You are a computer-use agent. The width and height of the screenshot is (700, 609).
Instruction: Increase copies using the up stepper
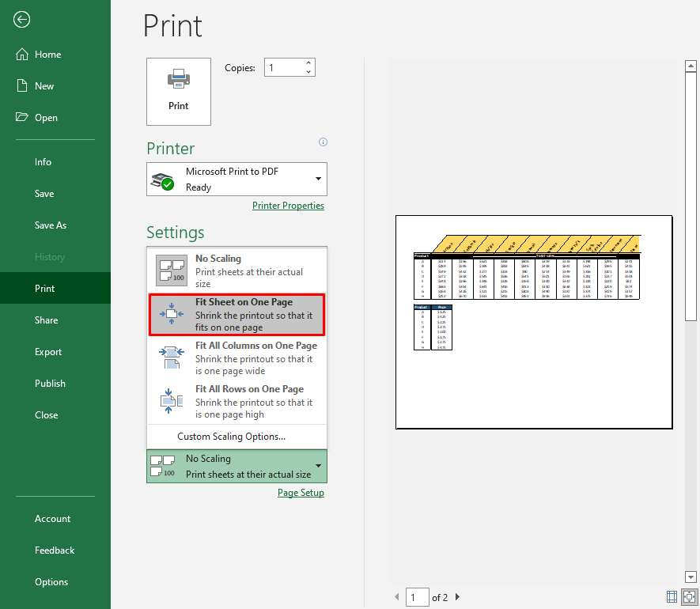308,62
